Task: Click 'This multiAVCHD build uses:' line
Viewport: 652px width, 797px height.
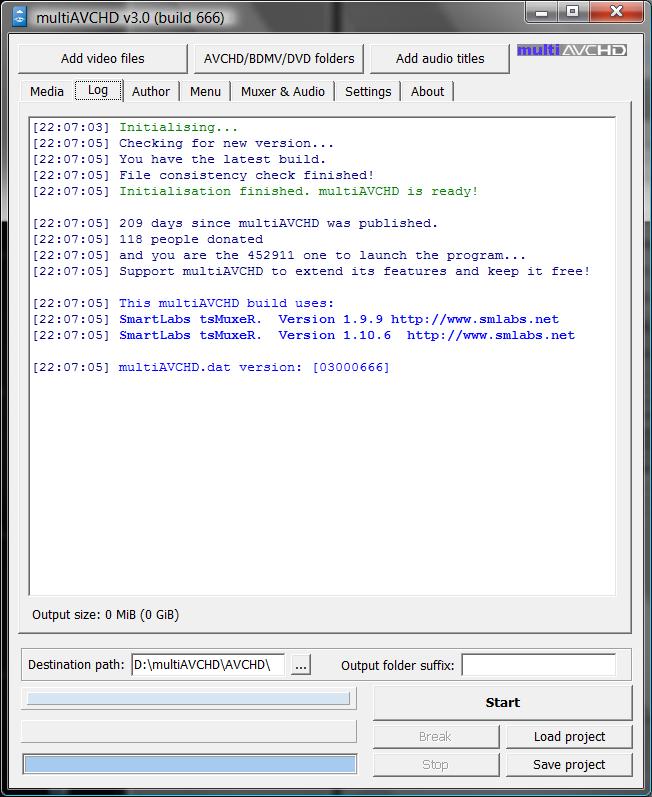Action: pyautogui.click(x=183, y=303)
